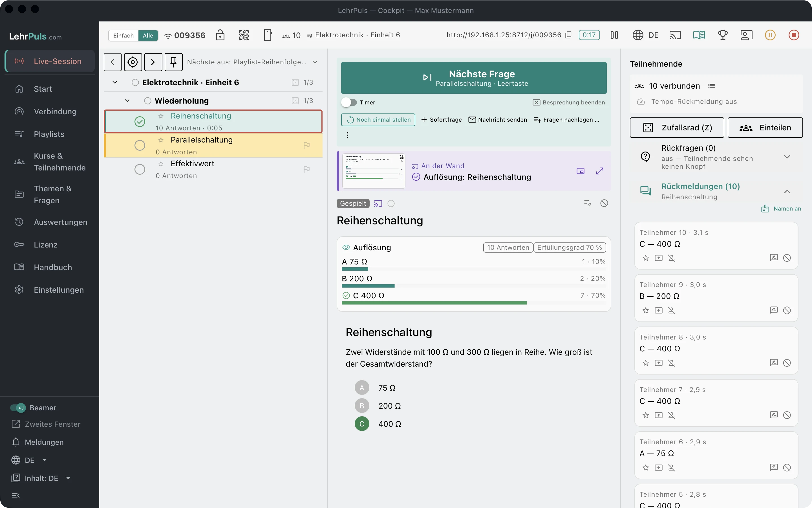Click Noch einmal stellen
The image size is (812, 508).
coord(378,120)
